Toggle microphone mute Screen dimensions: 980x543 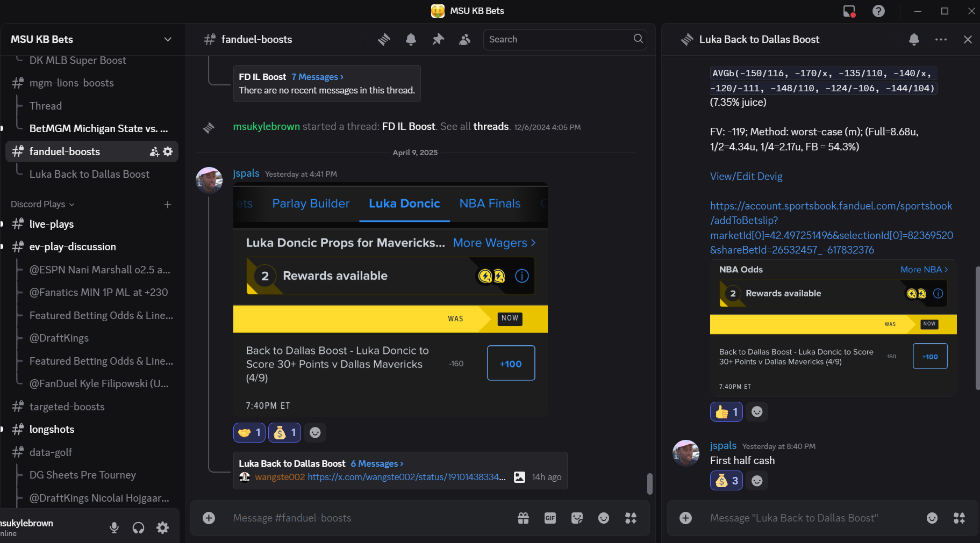point(114,528)
